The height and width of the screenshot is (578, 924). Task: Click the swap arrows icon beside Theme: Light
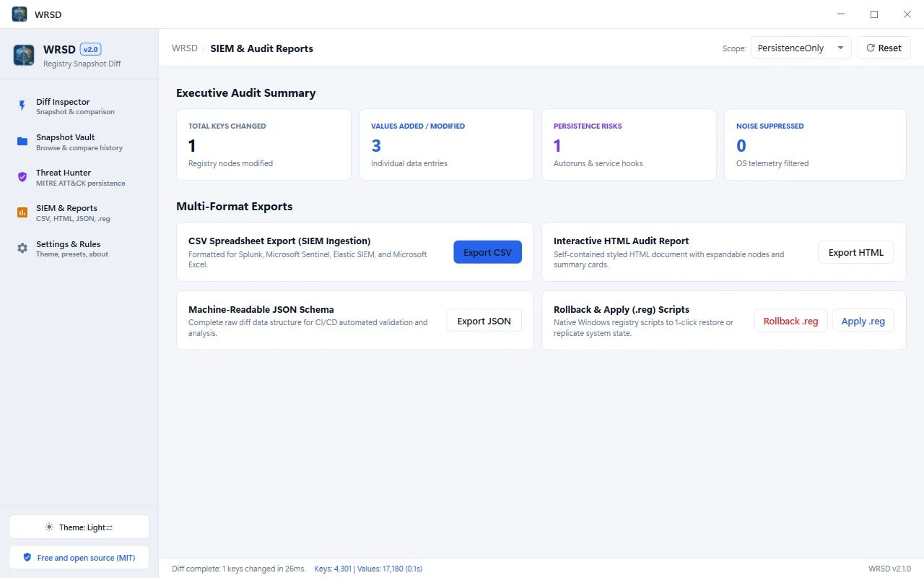point(110,527)
